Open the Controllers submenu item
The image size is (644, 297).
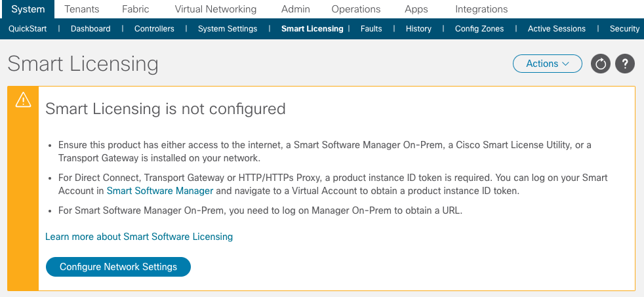(154, 29)
